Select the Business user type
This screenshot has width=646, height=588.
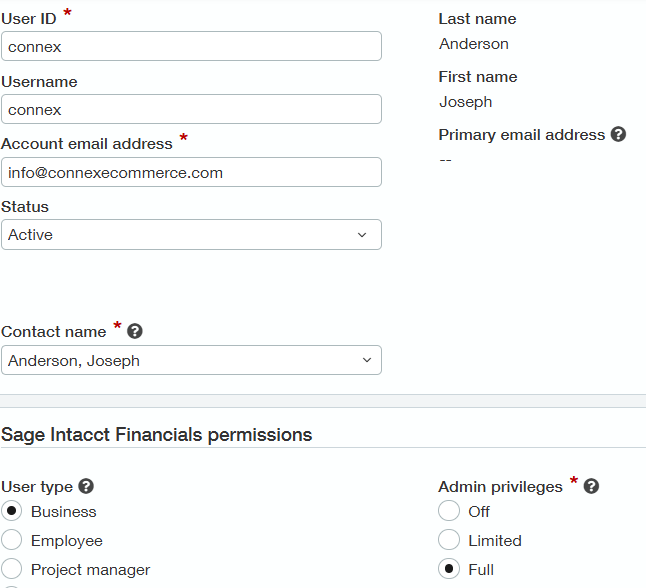[x=12, y=511]
